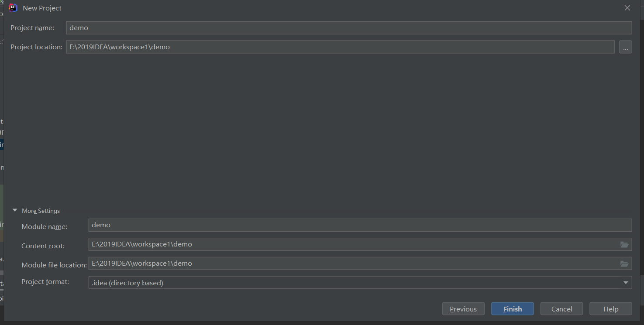Go back with the Previous button

pos(463,309)
